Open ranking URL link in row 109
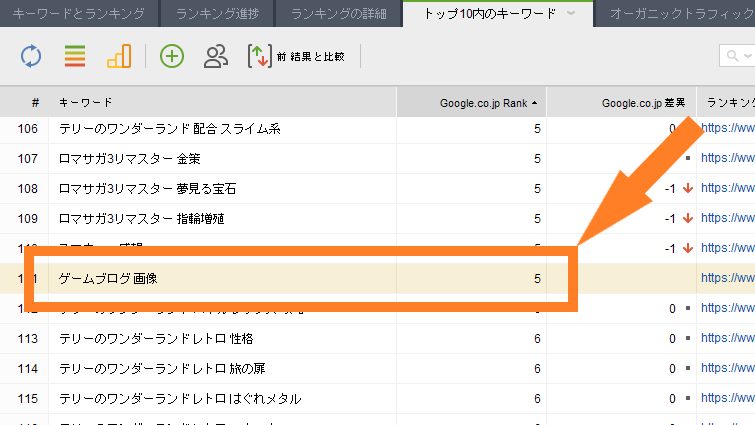Screen dimensions: 755x425 coord(728,218)
